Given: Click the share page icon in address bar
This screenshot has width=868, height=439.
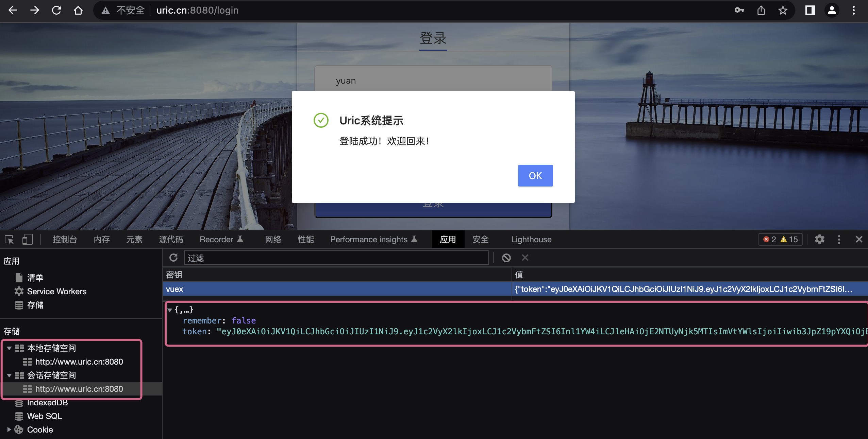Looking at the screenshot, I should (x=761, y=10).
